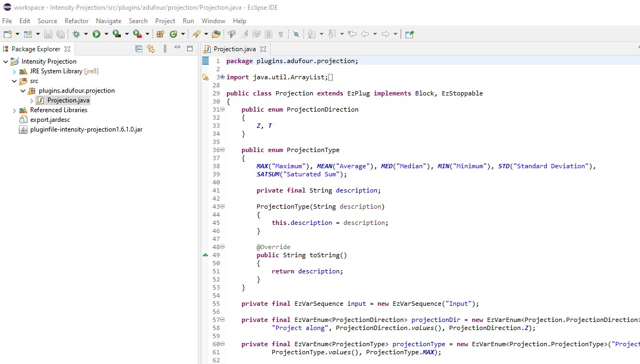This screenshot has width=640, height=364.
Task: Toggle Link with Editor in Package Explorer
Action: click(150, 49)
